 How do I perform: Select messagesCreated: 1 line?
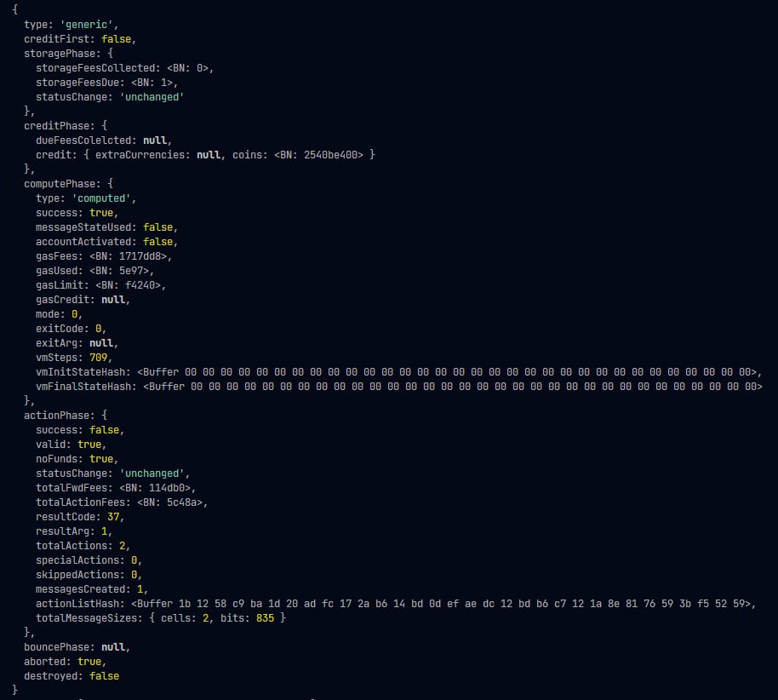click(x=92, y=588)
